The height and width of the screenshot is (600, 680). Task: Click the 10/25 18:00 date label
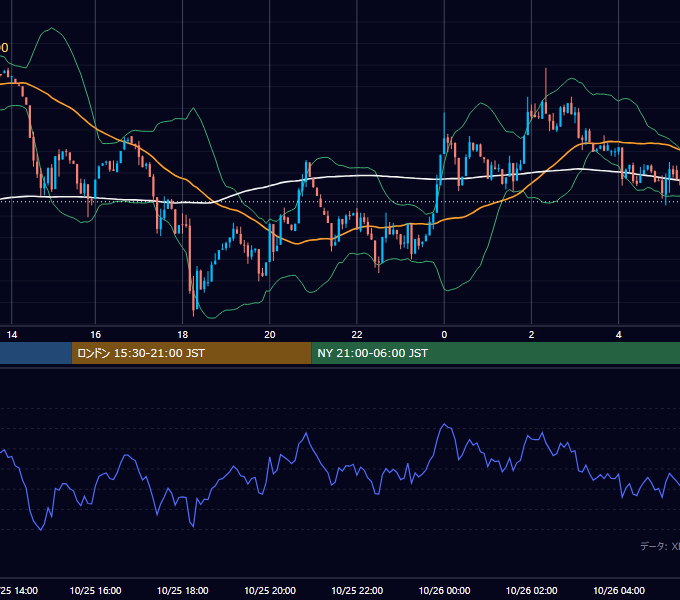(x=183, y=590)
